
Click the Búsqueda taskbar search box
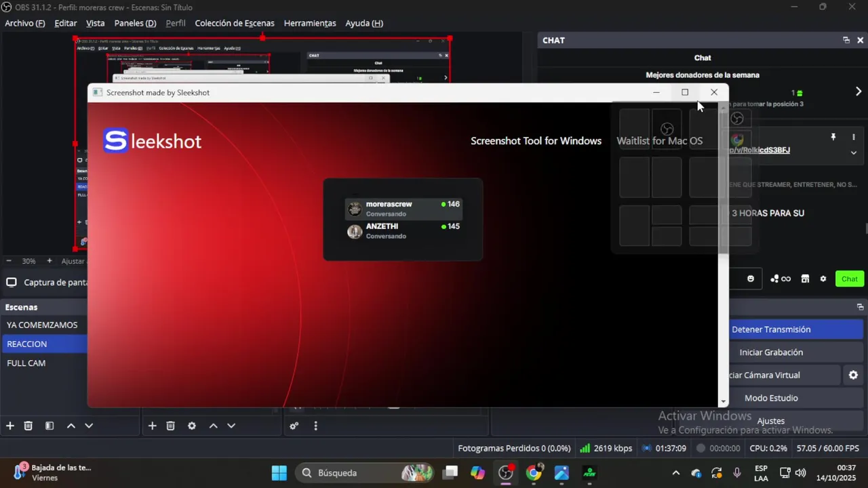pos(366,472)
